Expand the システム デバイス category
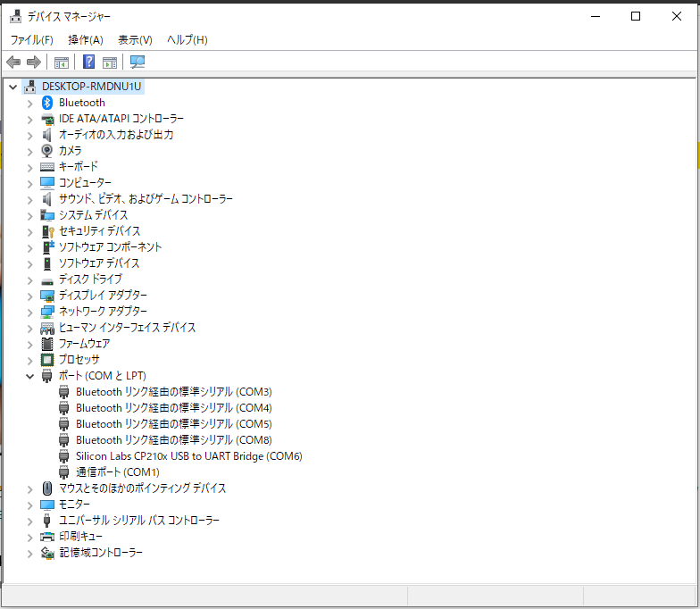Image resolution: width=700 pixels, height=609 pixels. 30,216
